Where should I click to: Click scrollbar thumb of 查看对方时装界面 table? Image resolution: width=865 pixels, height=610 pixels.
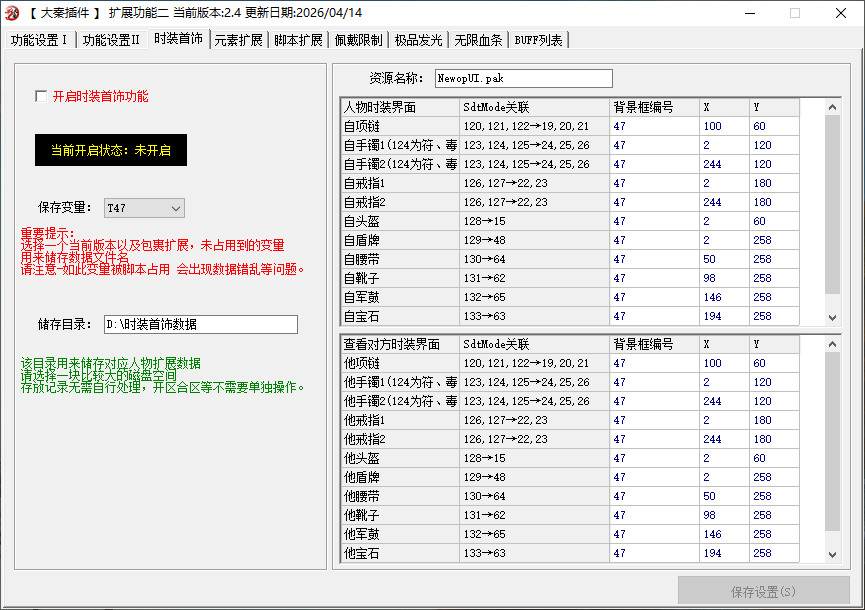832,441
